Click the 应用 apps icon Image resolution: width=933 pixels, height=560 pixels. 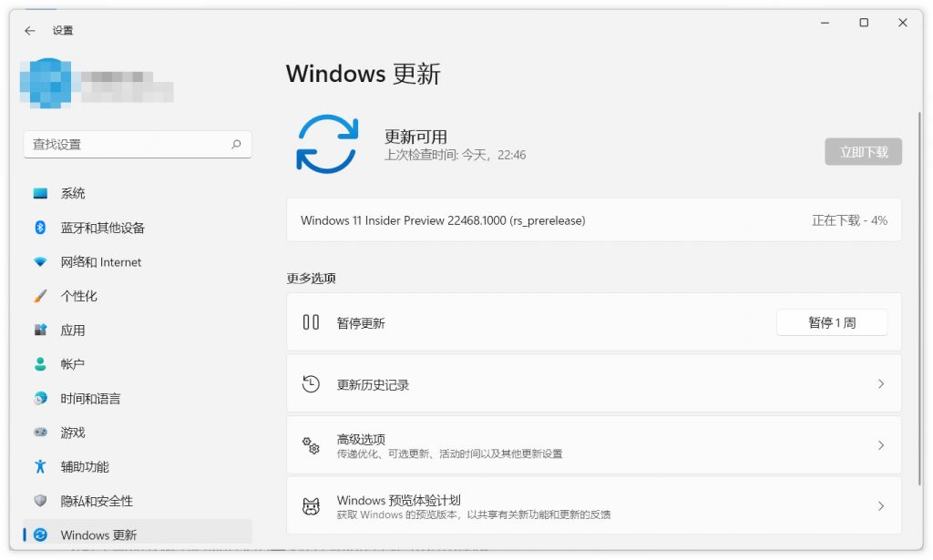point(40,330)
